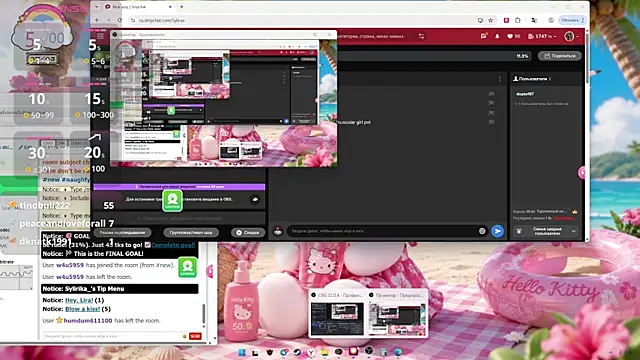The width and height of the screenshot is (640, 360).
Task: Bookmark this page with the star icon
Action: tap(491, 20)
